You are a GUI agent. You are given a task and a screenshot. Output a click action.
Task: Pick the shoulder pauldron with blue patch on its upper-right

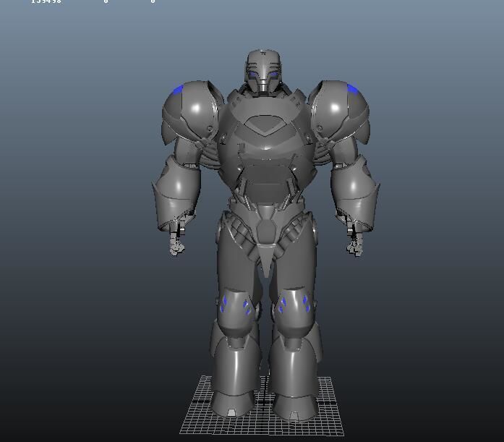point(339,113)
